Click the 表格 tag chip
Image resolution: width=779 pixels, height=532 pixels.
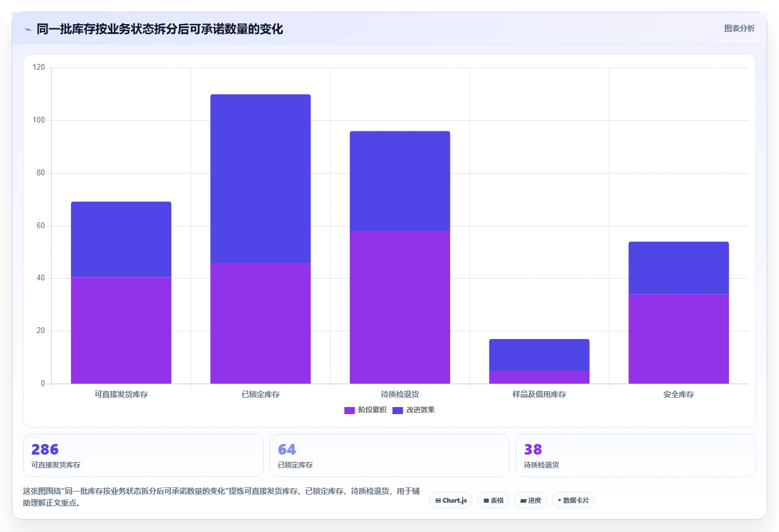click(493, 500)
